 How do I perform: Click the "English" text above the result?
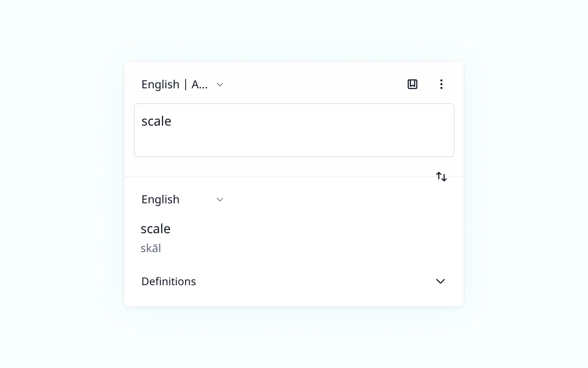[160, 200]
